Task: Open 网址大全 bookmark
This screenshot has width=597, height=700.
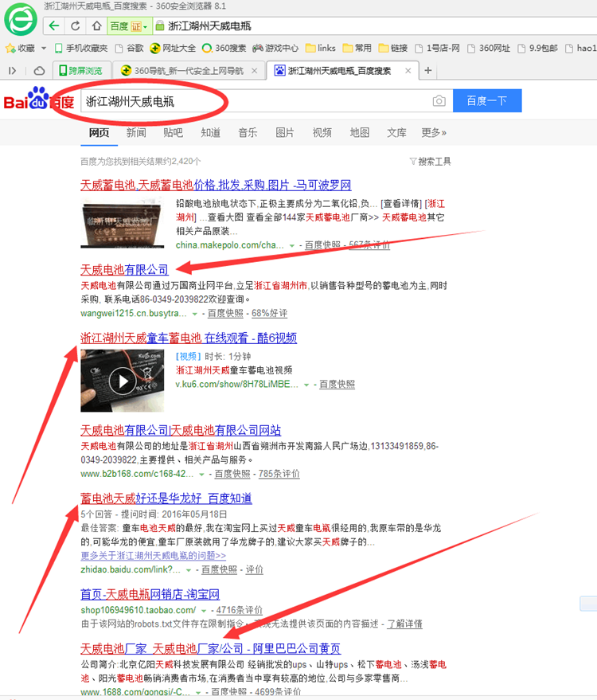Action: [173, 49]
